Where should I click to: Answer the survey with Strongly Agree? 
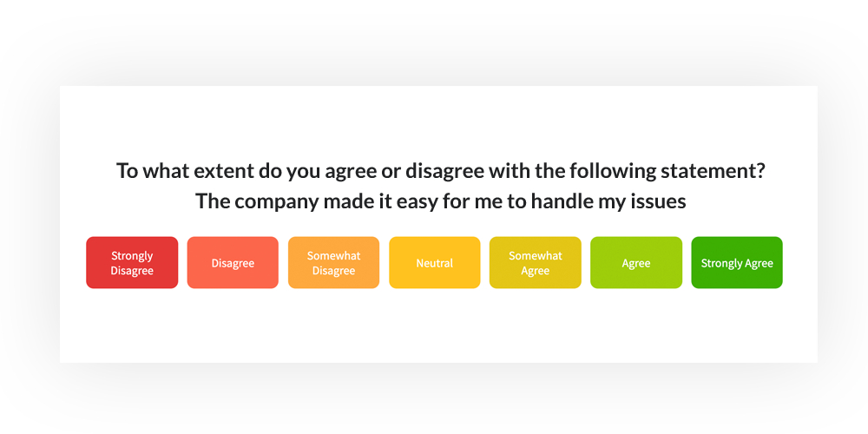coord(737,262)
